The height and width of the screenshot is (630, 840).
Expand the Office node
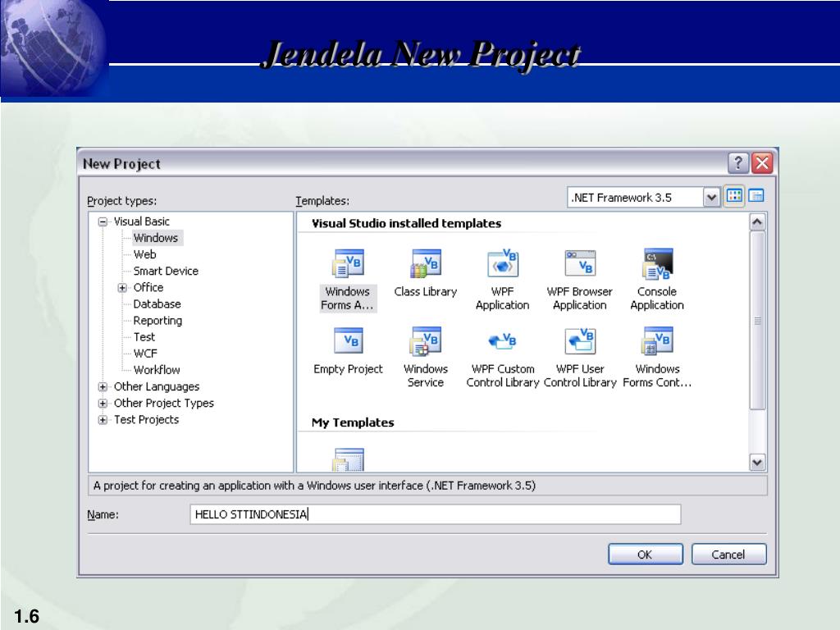pos(122,288)
